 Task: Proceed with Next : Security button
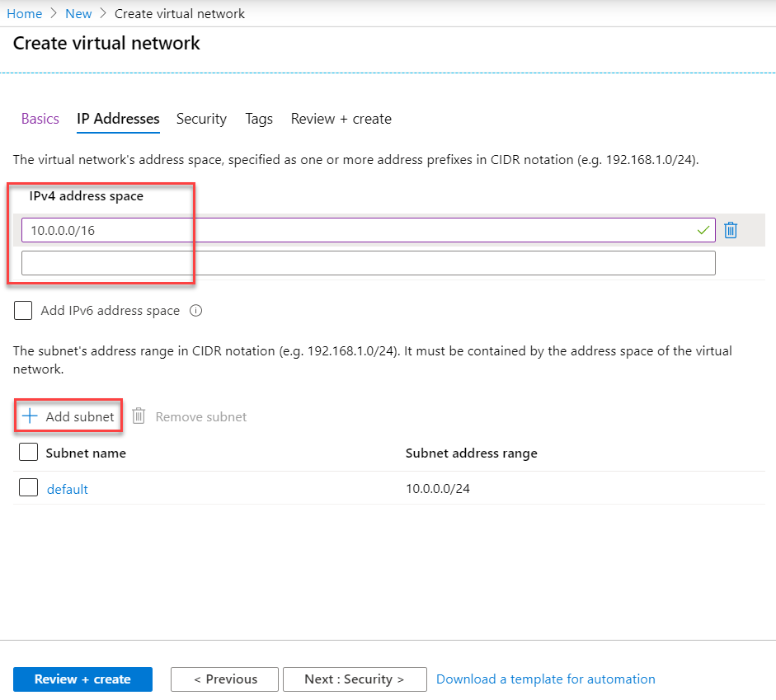355,679
